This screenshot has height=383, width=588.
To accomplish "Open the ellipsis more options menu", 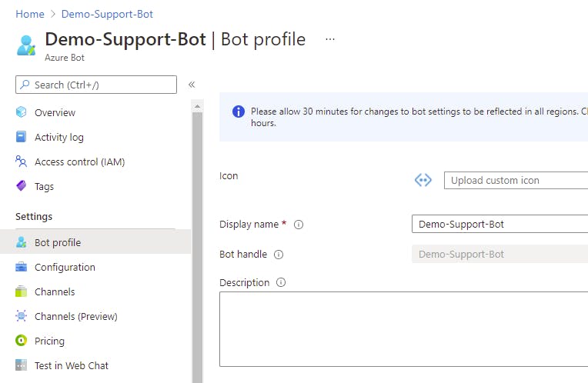I will click(x=330, y=39).
